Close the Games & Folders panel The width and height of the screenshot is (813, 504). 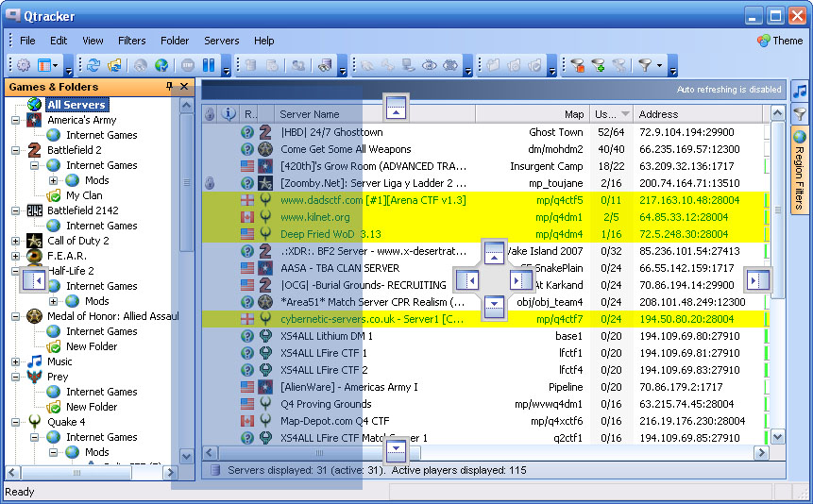coord(184,86)
